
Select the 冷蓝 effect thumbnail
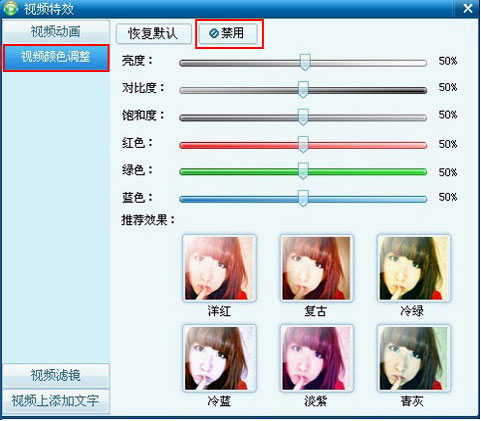219,358
